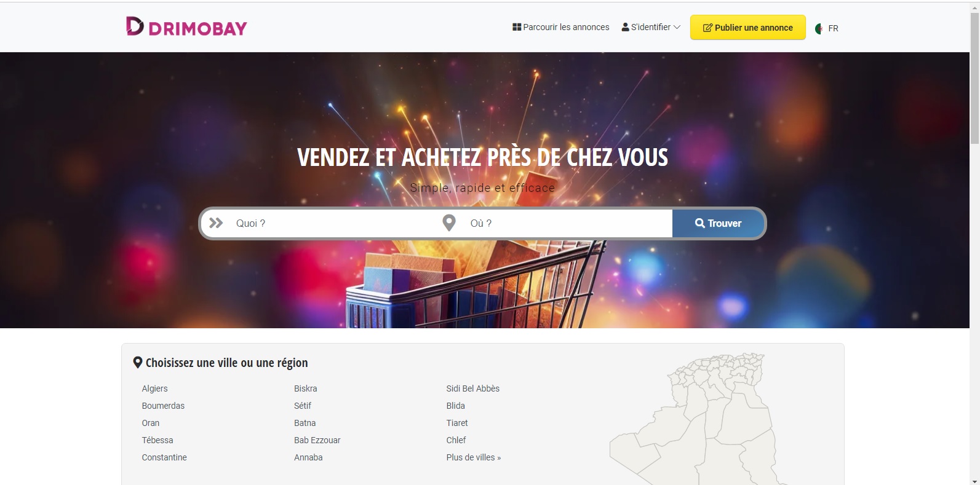Click the Trouver search button

[719, 223]
